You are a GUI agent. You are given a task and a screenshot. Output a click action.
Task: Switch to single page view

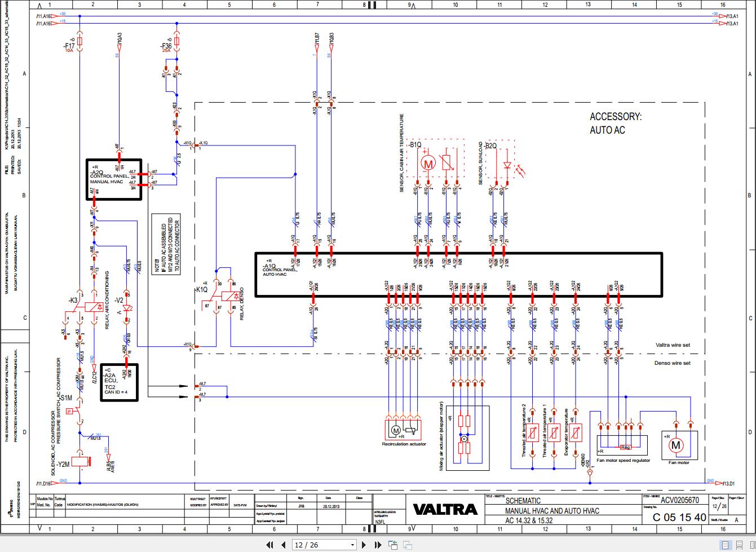tap(725, 545)
